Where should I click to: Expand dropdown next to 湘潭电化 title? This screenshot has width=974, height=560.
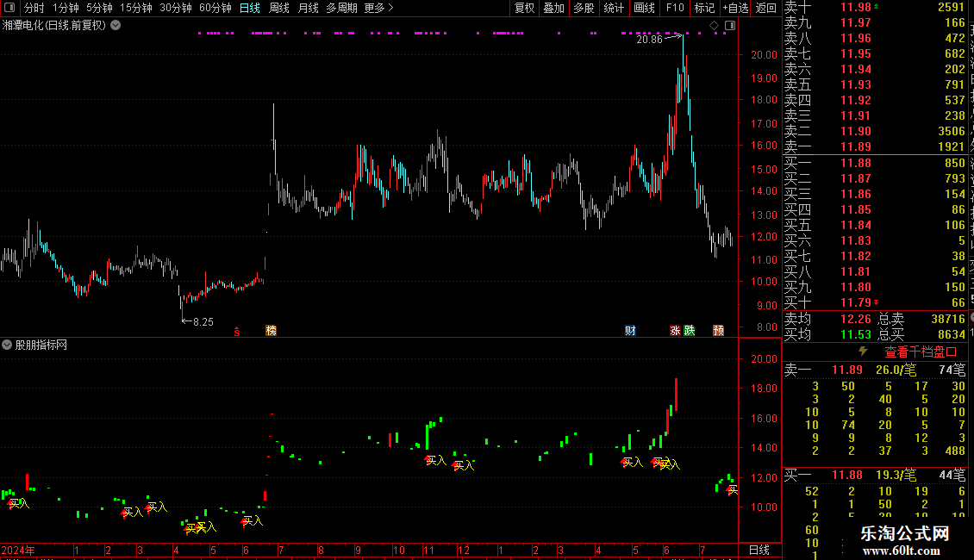click(116, 26)
